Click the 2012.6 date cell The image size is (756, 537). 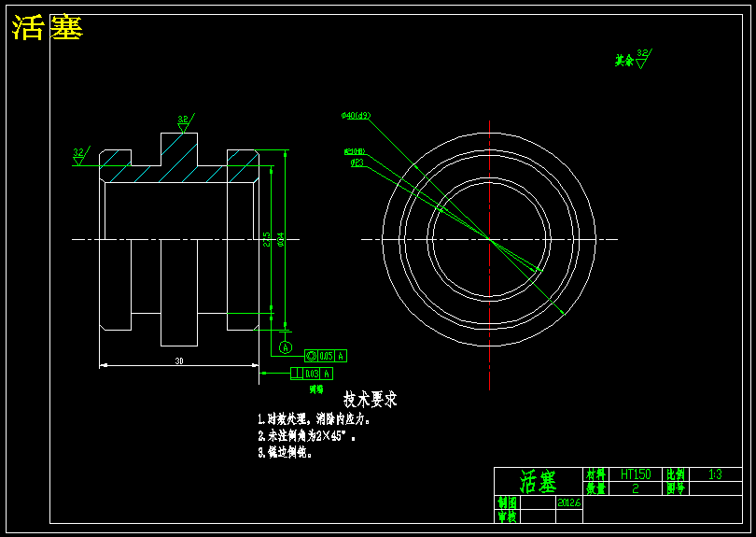coord(569,502)
